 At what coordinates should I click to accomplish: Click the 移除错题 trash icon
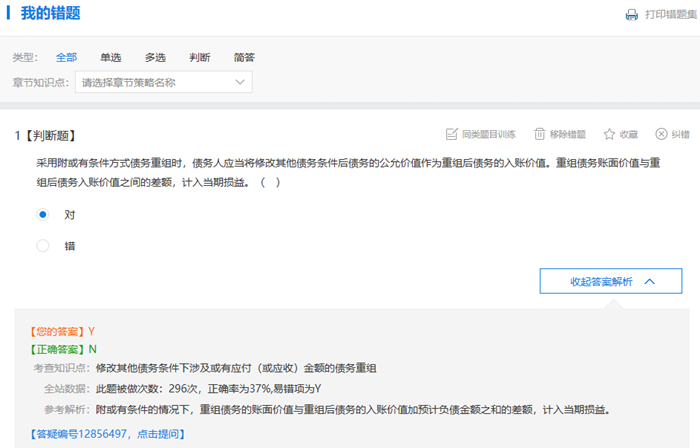point(540,134)
